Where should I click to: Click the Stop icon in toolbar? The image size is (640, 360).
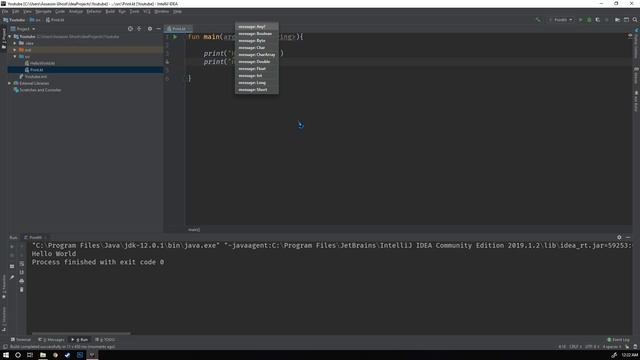coord(607,20)
